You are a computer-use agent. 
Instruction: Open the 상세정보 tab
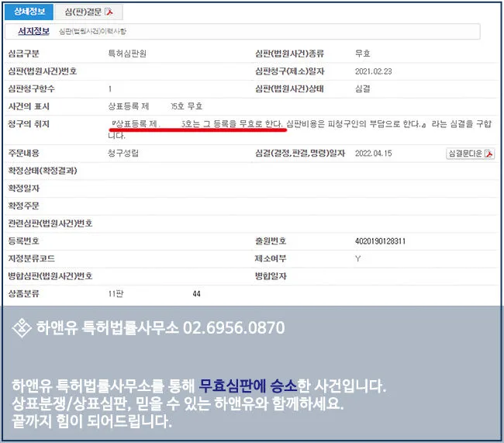pos(29,12)
